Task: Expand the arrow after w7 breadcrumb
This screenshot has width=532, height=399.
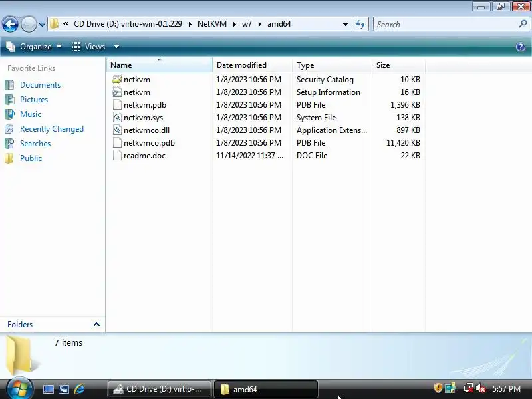Action: pos(259,24)
